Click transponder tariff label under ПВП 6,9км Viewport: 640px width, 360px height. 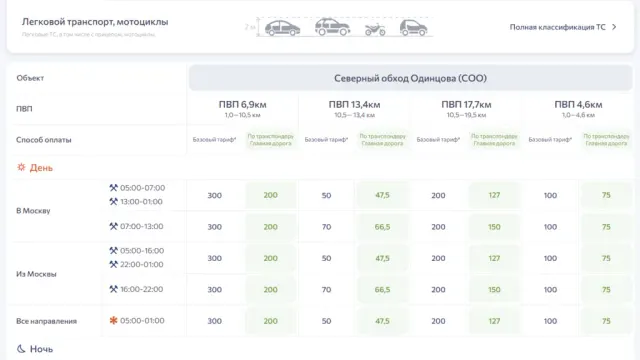[271, 140]
